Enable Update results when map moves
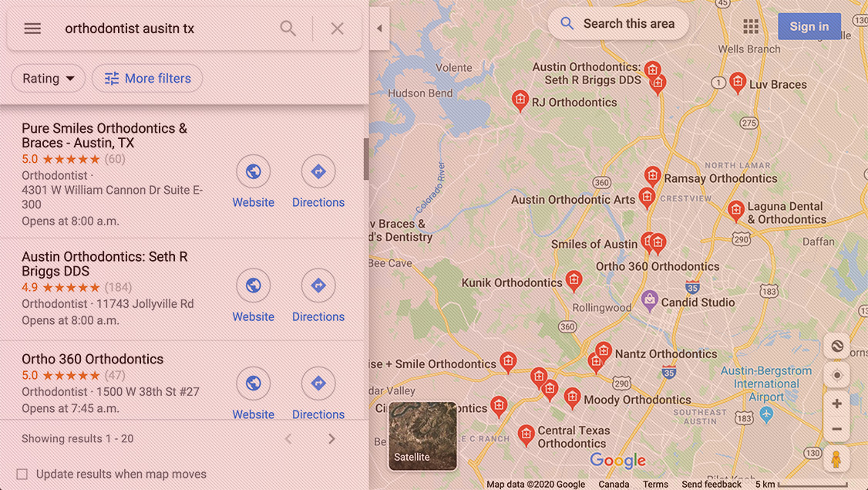 point(22,475)
